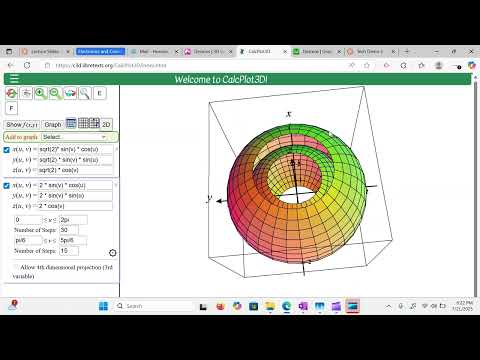Switch to the highlighted blue browser tab

click(100, 52)
